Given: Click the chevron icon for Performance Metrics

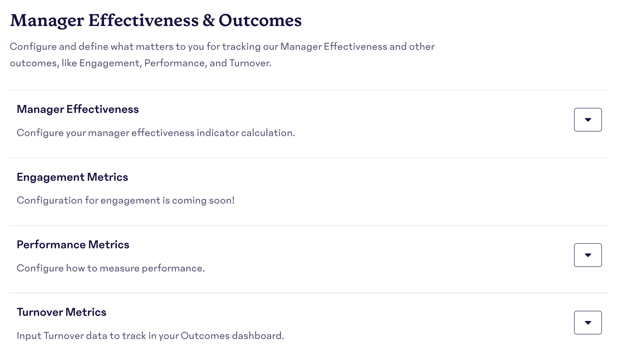Looking at the screenshot, I should 588,255.
